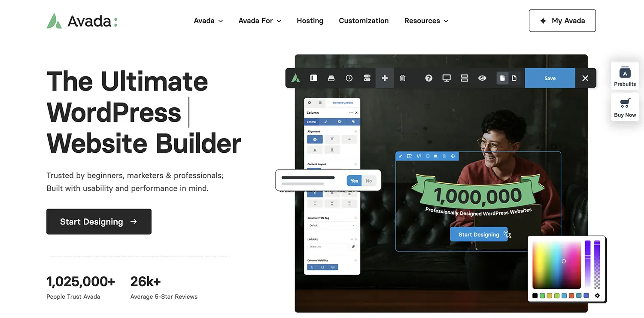644x318 pixels.
Task: Click the purple hue slider
Action: pyautogui.click(x=587, y=264)
